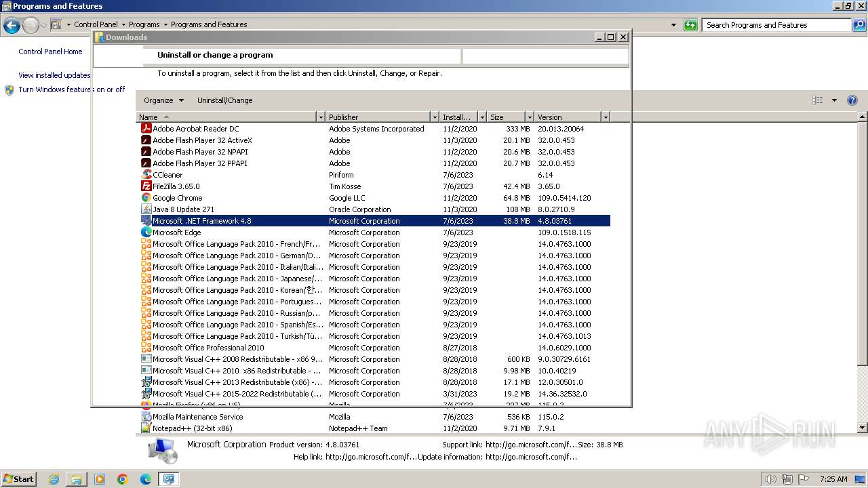Click the Adobe Flash Player 32 ActiveX icon
This screenshot has height=488, width=868.
pos(146,140)
